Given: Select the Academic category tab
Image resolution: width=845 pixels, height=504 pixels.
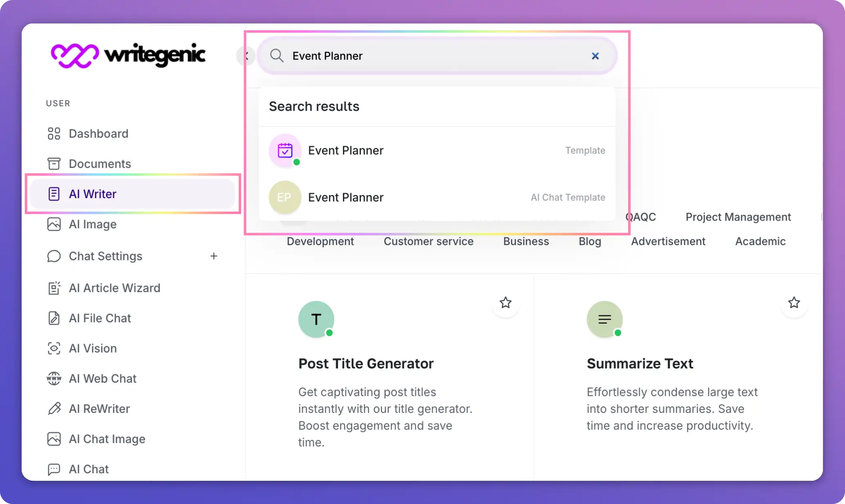Looking at the screenshot, I should [x=760, y=241].
